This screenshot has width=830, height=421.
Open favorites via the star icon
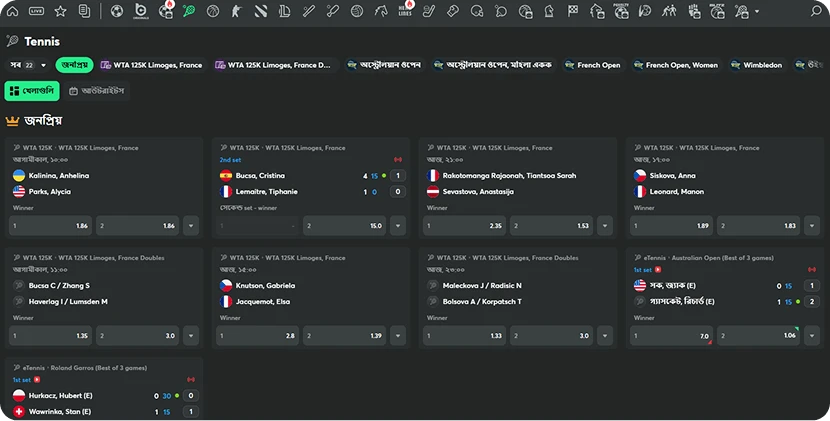(x=60, y=12)
